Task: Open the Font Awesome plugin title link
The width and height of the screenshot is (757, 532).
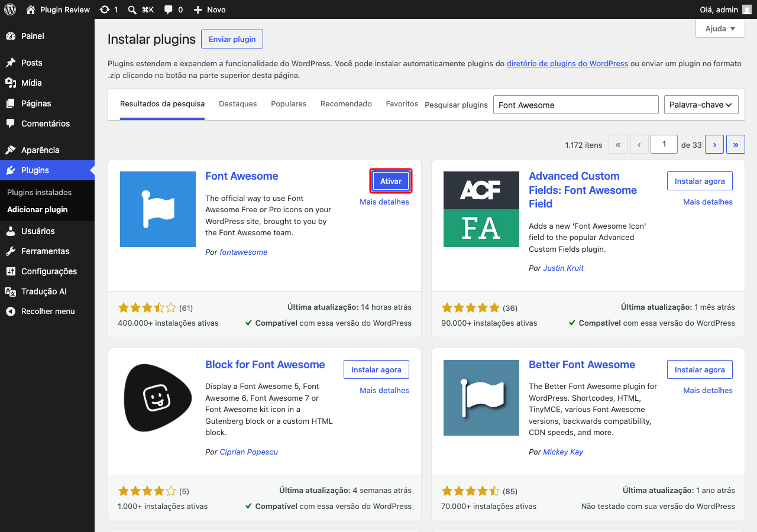Action: point(241,176)
